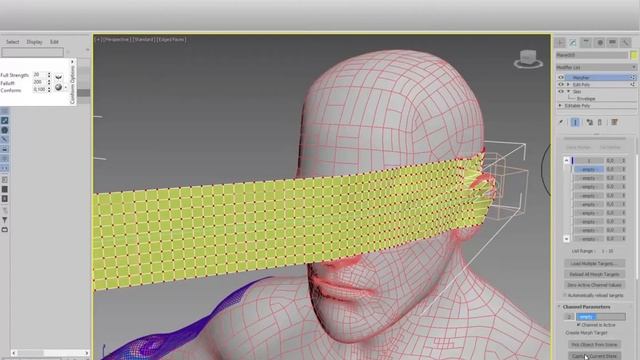Image resolution: width=640 pixels, height=360 pixels.
Task: Expand the Edit Poly modifier in the stack
Action: click(568, 84)
